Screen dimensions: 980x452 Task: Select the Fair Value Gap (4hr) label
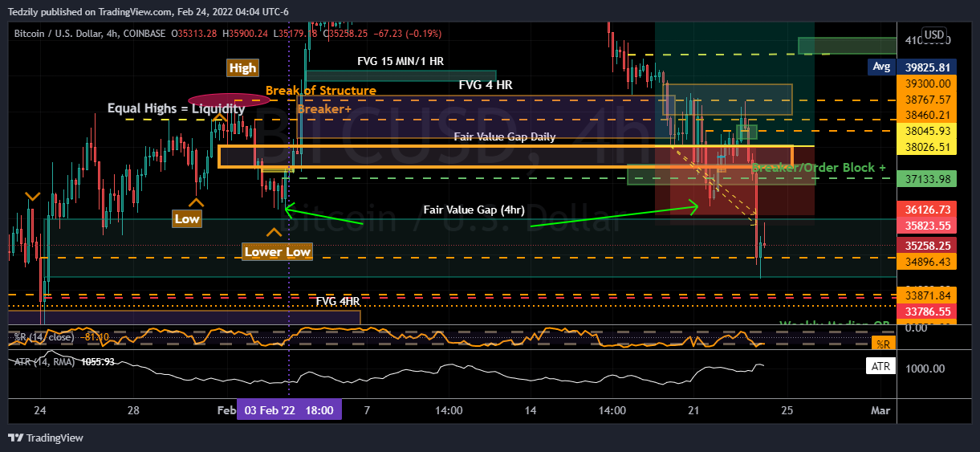(474, 210)
